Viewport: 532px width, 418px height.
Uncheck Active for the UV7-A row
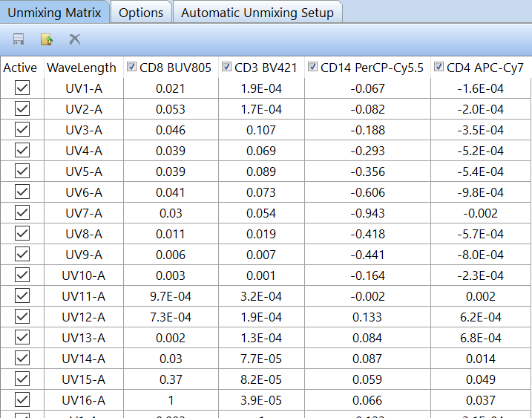coord(22,212)
